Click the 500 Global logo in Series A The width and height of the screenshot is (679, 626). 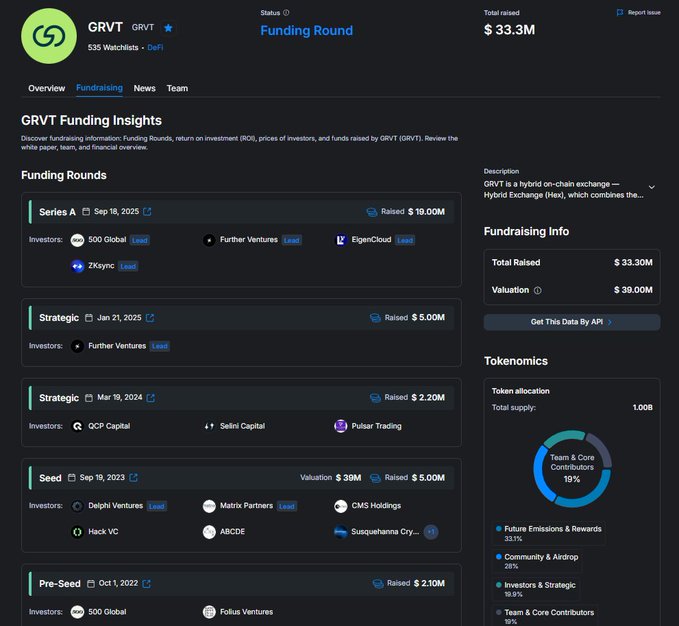click(x=77, y=240)
